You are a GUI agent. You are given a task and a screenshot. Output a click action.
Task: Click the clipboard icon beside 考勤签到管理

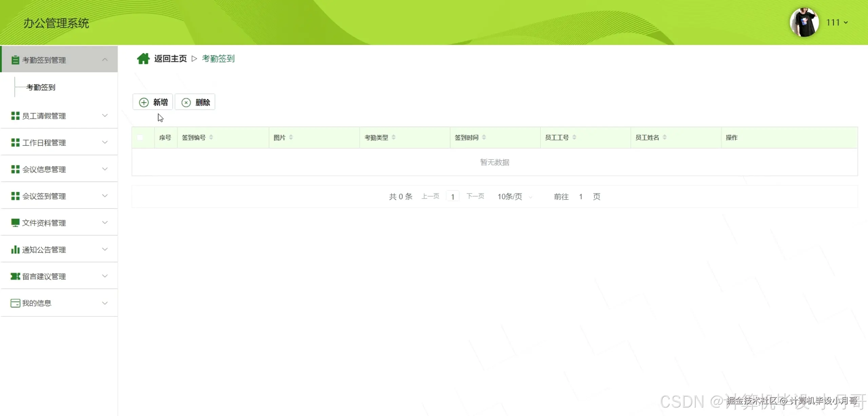15,60
